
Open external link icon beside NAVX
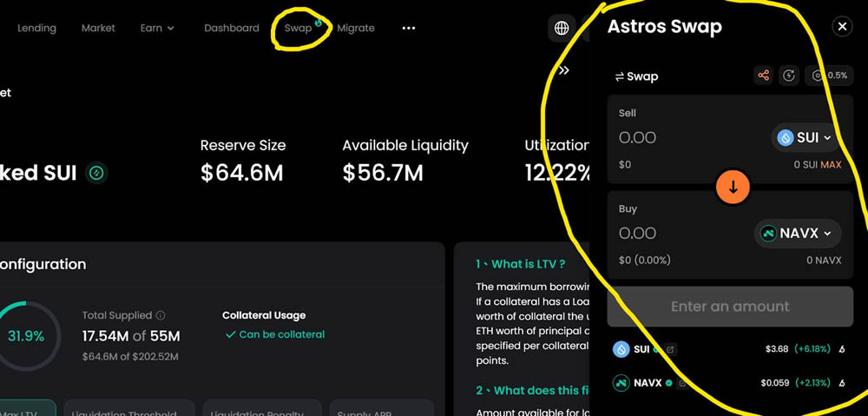[x=682, y=383]
